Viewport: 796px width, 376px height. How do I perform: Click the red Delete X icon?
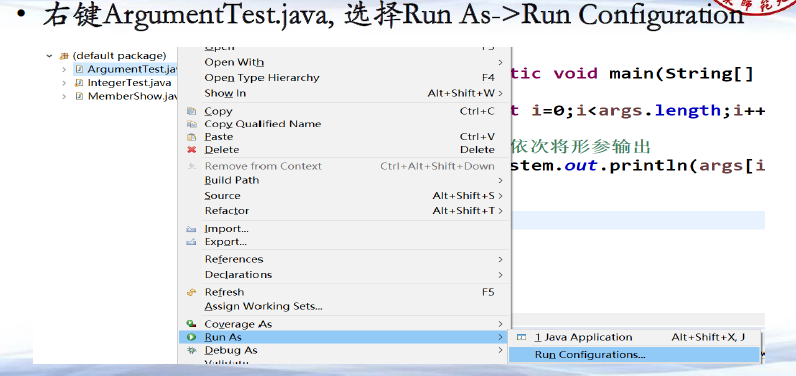click(x=191, y=150)
